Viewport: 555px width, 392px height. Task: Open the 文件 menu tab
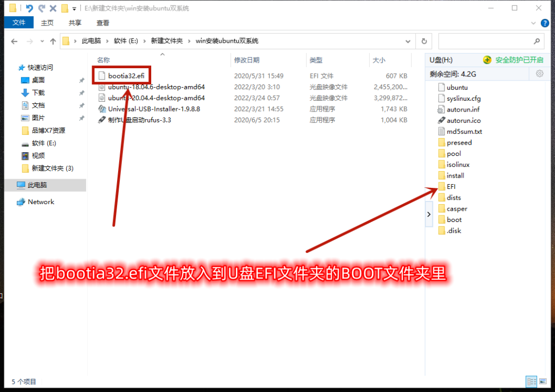[x=19, y=23]
